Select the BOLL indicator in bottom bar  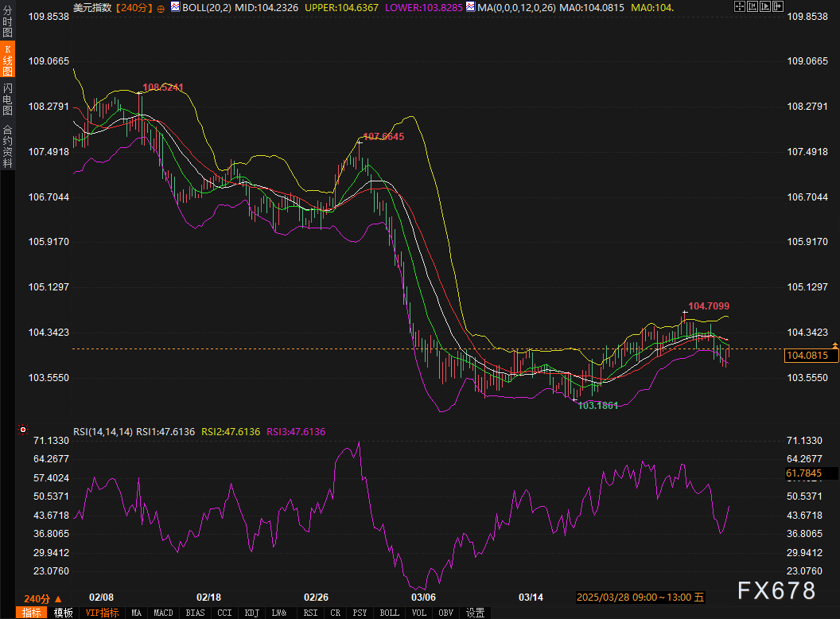point(389,613)
